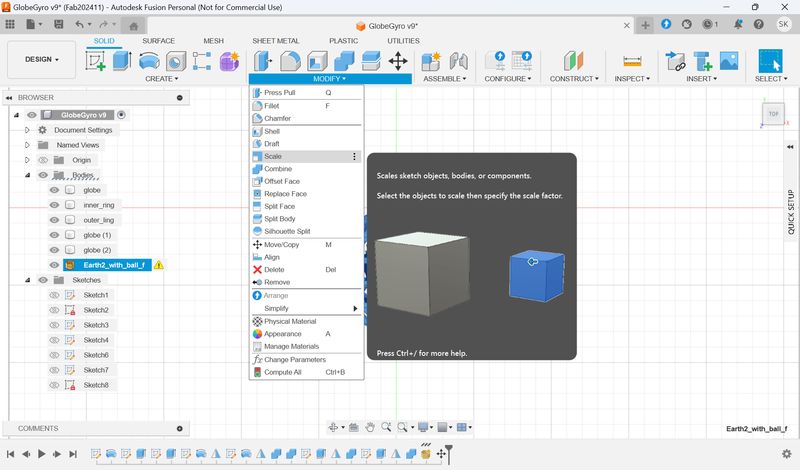Select the Fillet toolbar icon

click(x=290, y=61)
